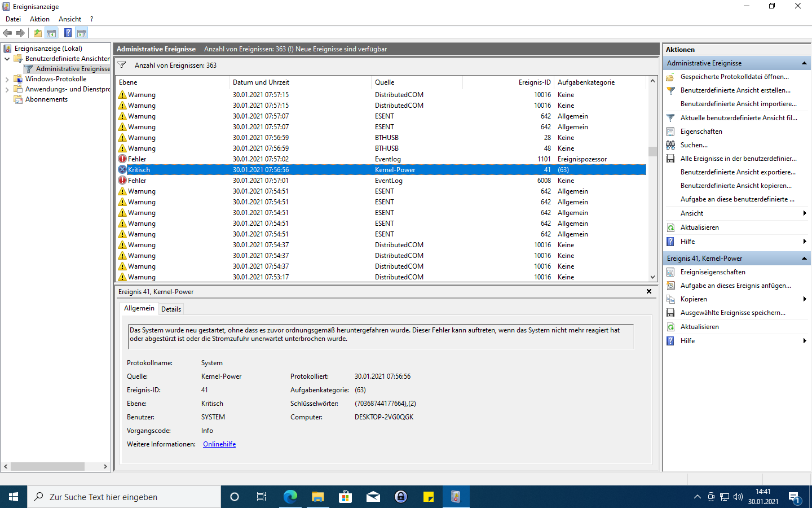
Task: Click the blue Help toolbar icon
Action: (x=68, y=33)
